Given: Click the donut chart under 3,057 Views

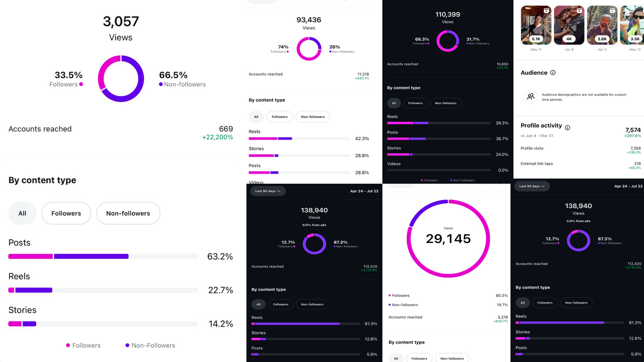Looking at the screenshot, I should point(121,79).
